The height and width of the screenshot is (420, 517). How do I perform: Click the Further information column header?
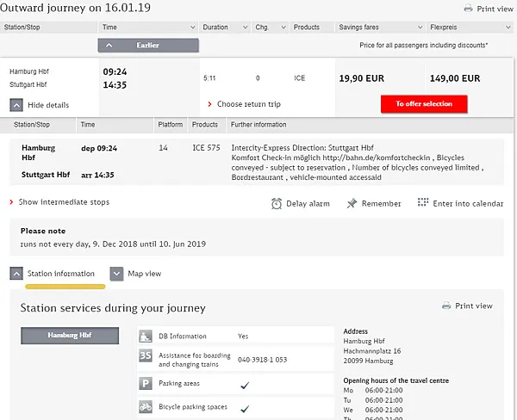(x=258, y=125)
